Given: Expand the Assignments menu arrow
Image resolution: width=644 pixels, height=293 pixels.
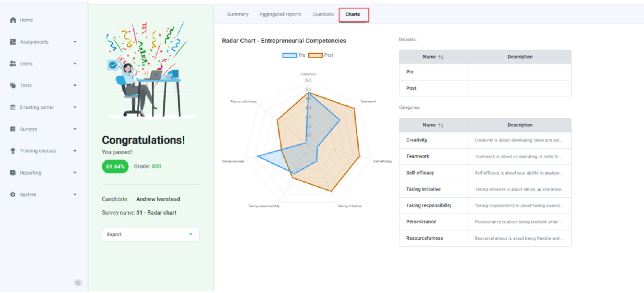Looking at the screenshot, I should pyautogui.click(x=75, y=42).
